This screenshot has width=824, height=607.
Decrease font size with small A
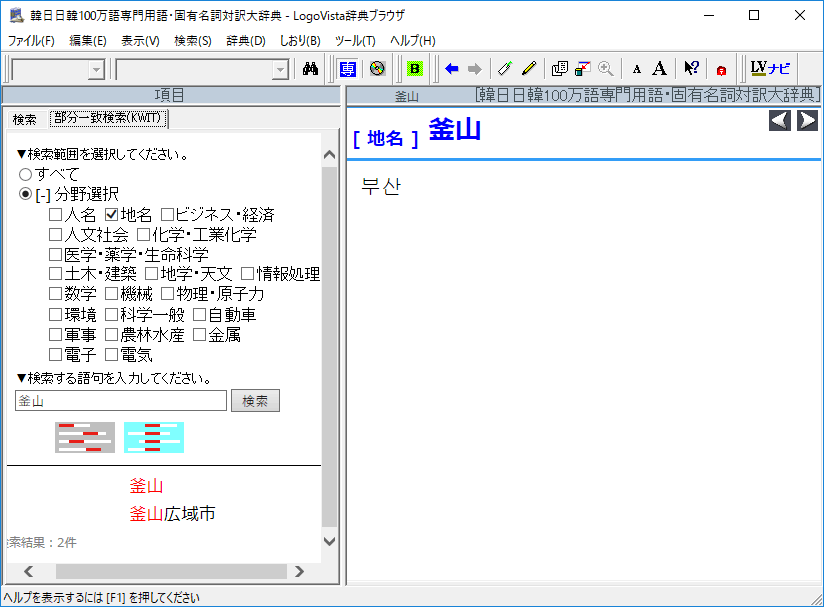click(636, 69)
